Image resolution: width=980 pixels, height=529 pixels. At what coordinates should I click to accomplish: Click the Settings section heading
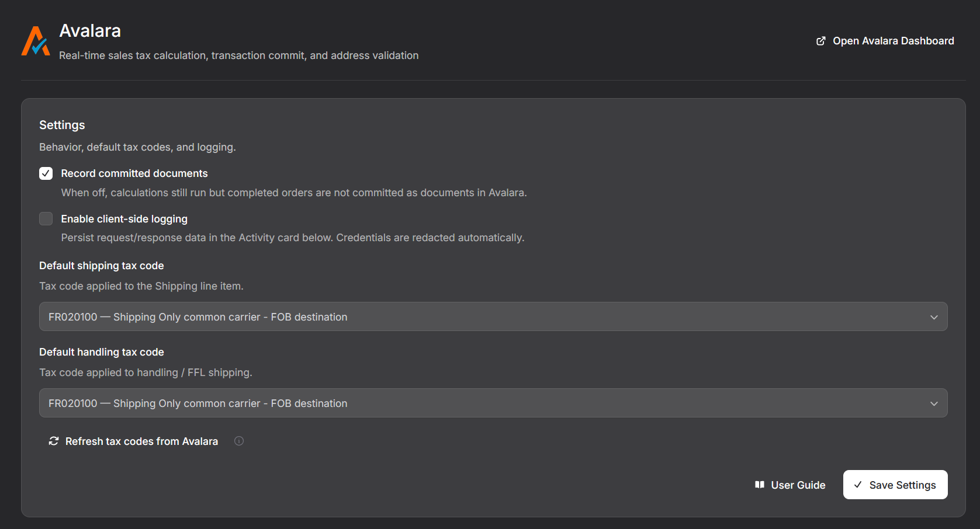pyautogui.click(x=62, y=125)
